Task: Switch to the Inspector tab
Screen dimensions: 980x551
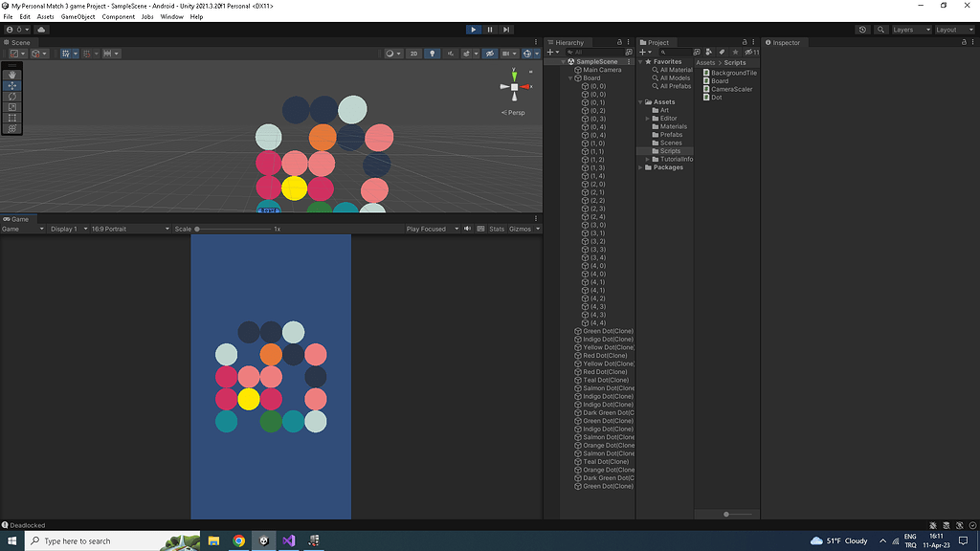Action: point(785,42)
